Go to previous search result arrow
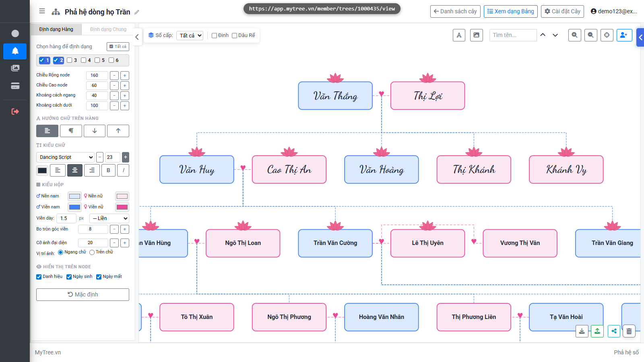Image resolution: width=644 pixels, height=362 pixels. (543, 35)
